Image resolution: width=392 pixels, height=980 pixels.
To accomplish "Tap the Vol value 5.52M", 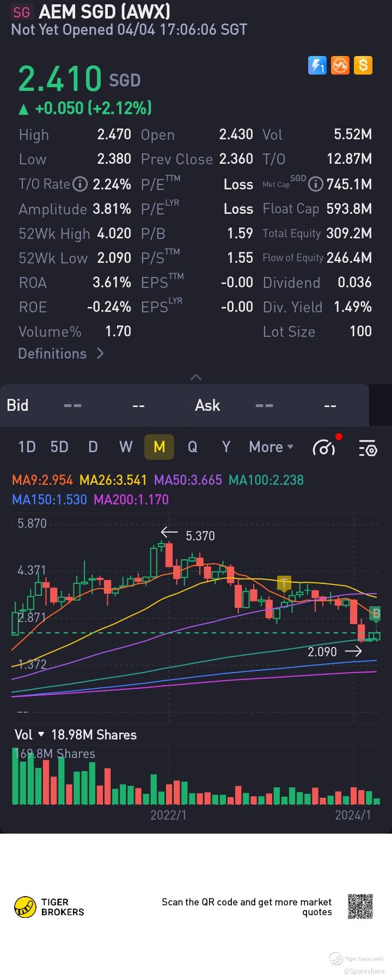I will [x=353, y=134].
